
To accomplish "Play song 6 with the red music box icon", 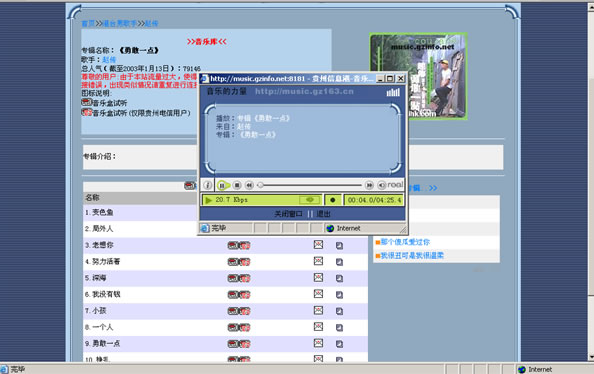I will 245,295.
